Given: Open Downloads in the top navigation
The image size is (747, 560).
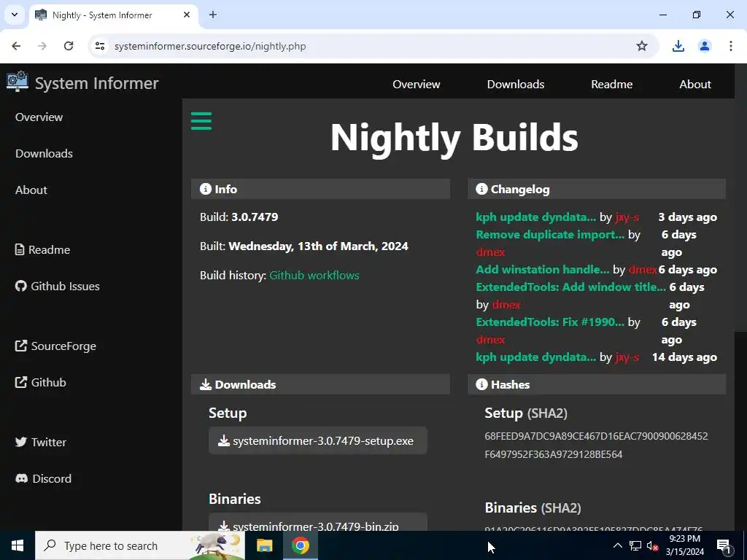Looking at the screenshot, I should coord(516,85).
